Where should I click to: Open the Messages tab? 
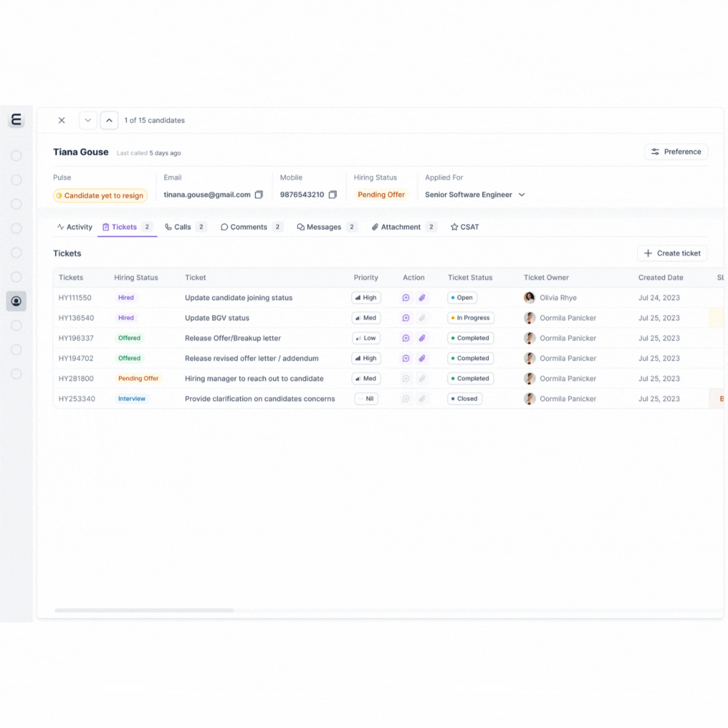[323, 227]
